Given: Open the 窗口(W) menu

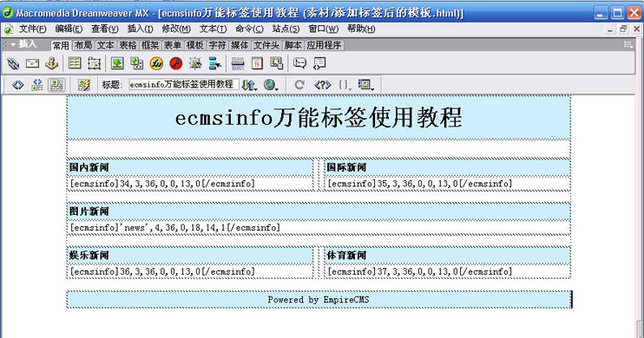Looking at the screenshot, I should point(323,29).
